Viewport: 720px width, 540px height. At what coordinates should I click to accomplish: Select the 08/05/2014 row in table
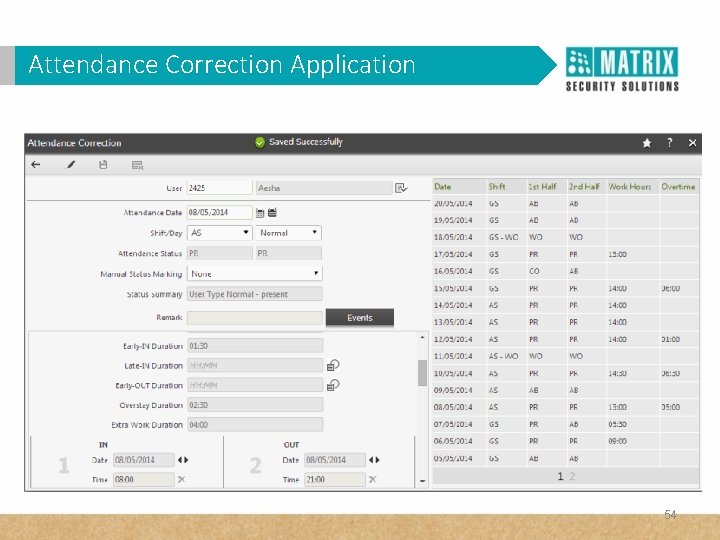pyautogui.click(x=566, y=407)
